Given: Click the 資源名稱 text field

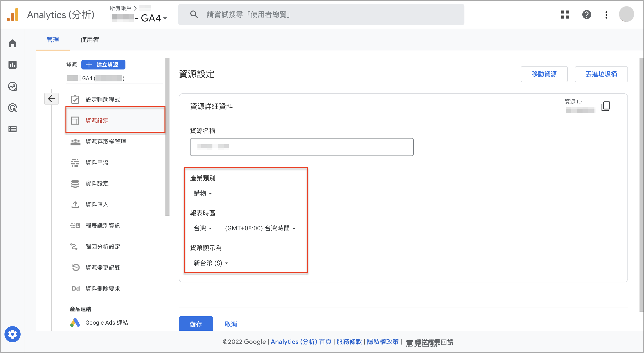Looking at the screenshot, I should coord(301,147).
